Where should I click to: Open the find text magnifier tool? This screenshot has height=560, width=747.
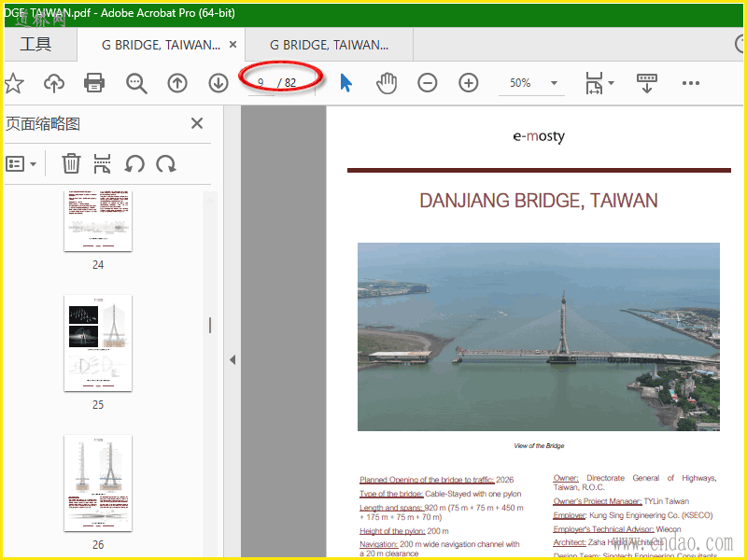click(x=136, y=83)
